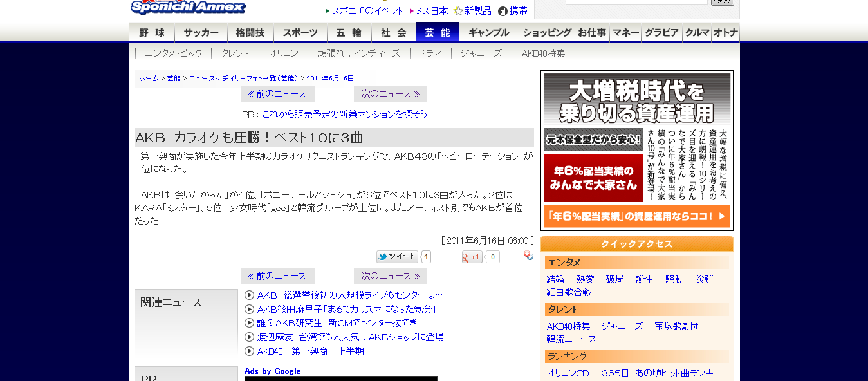Image resolution: width=868 pixels, height=381 pixels.
Task: Open オリコン submenu item
Action: click(x=284, y=53)
